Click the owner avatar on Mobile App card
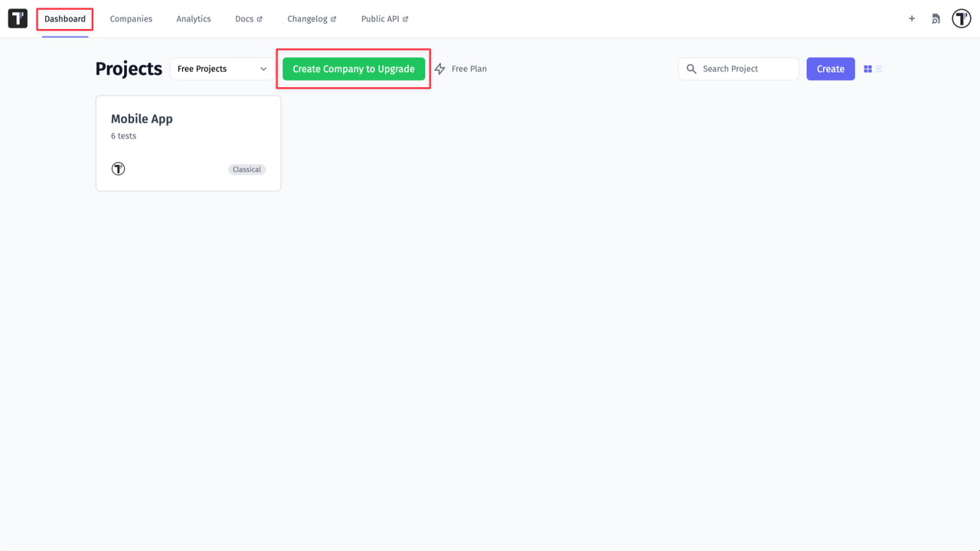980x551 pixels. coord(118,168)
